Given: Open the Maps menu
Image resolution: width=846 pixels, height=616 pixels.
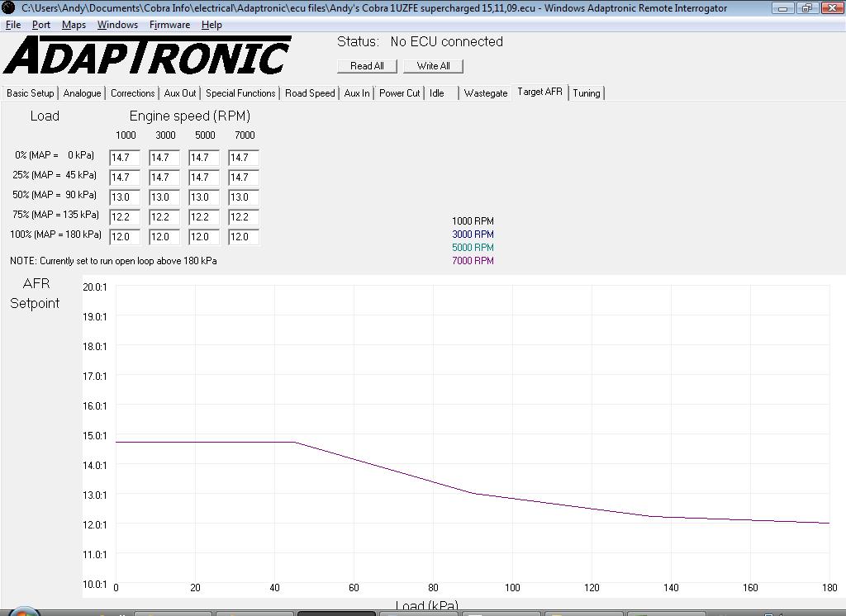Looking at the screenshot, I should pos(74,25).
